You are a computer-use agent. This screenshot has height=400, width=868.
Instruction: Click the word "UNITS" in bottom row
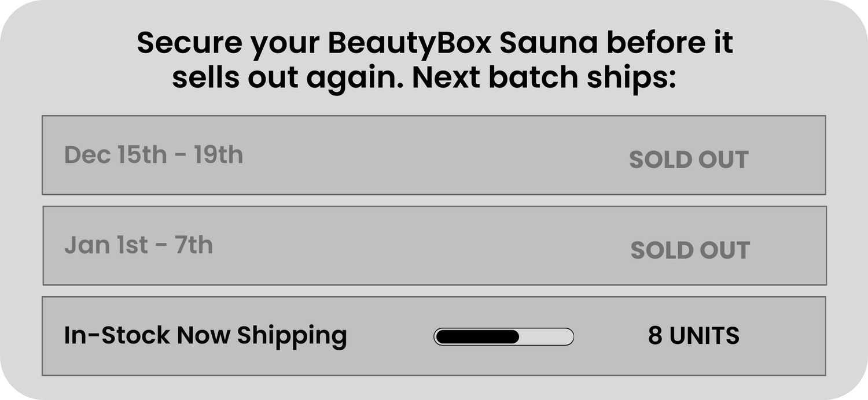point(704,336)
